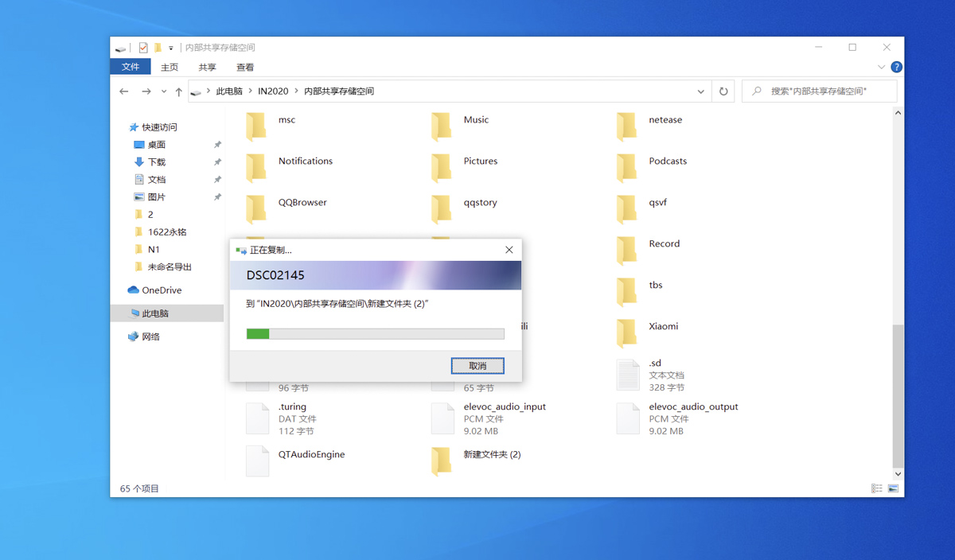Click the back navigation arrow

124,91
